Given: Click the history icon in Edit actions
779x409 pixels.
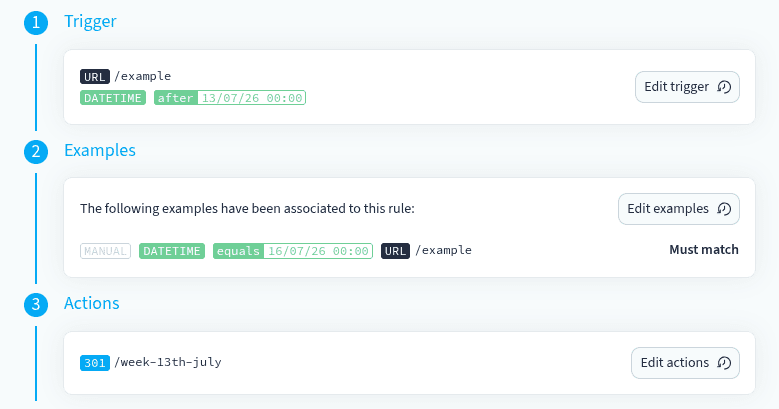Looking at the screenshot, I should point(724,363).
